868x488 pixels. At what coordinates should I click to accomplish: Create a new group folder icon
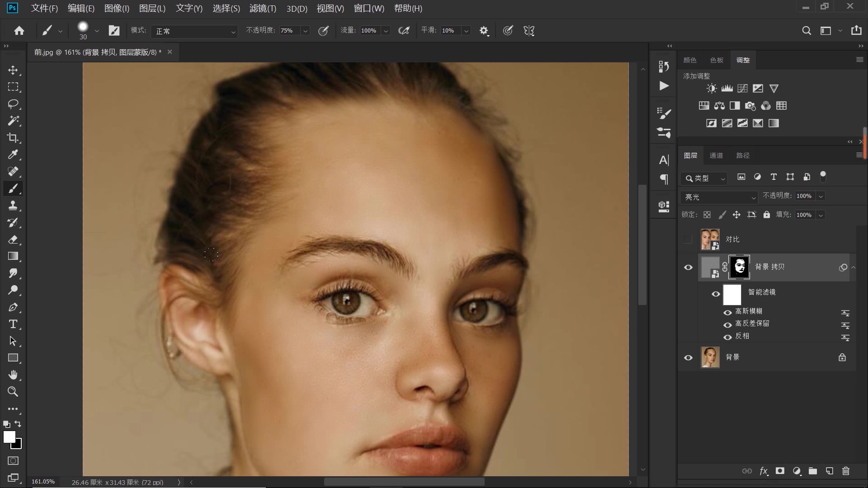click(x=812, y=471)
